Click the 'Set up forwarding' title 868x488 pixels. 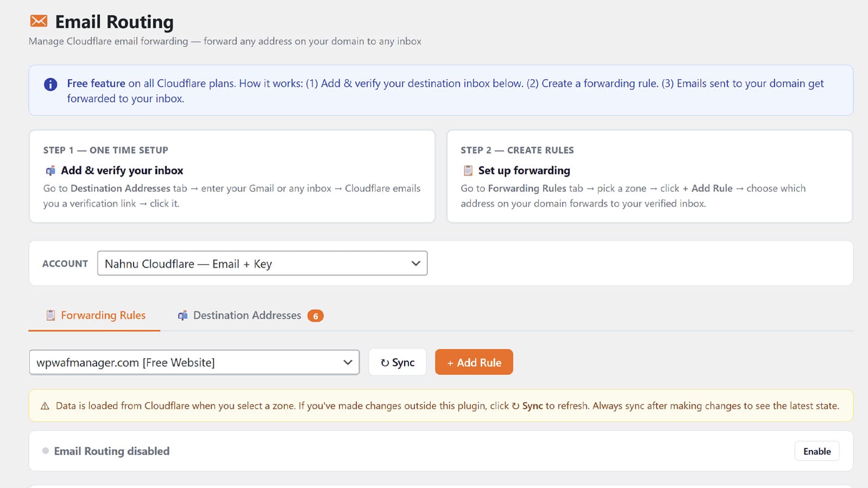(524, 170)
